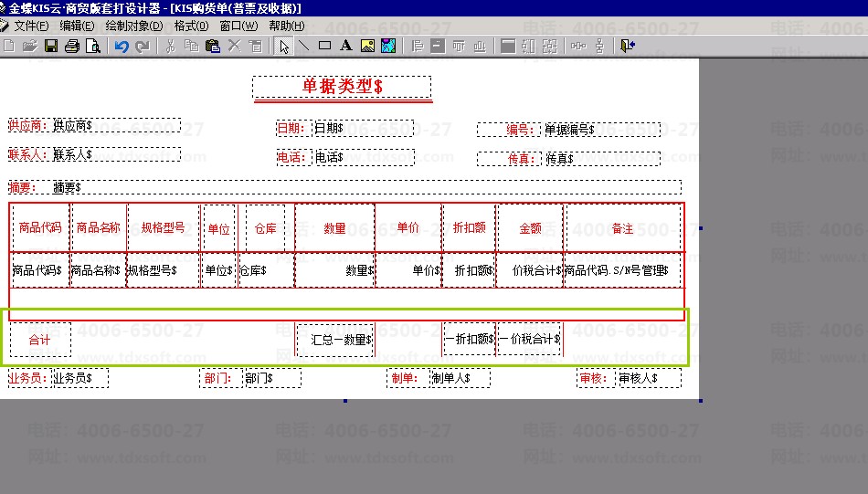Select the 单据类型$ title field
The height and width of the screenshot is (494, 868).
(x=342, y=87)
